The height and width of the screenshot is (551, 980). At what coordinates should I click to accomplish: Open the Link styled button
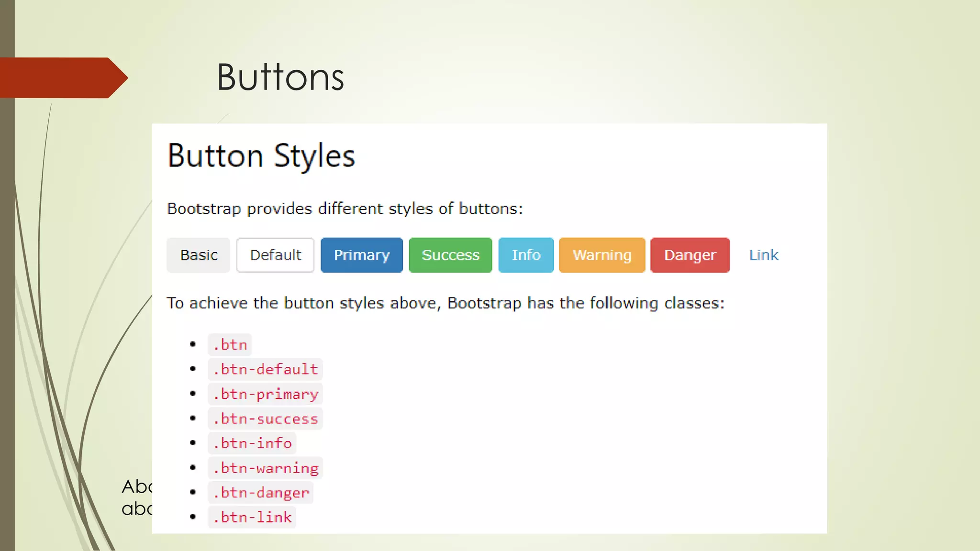point(764,255)
